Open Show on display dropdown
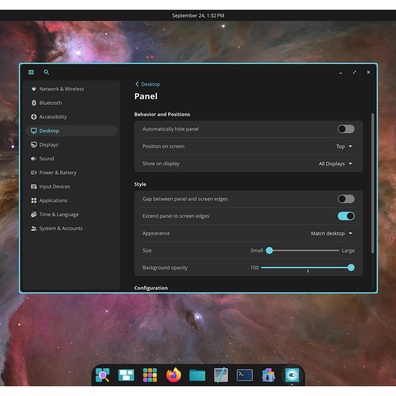 pos(335,164)
